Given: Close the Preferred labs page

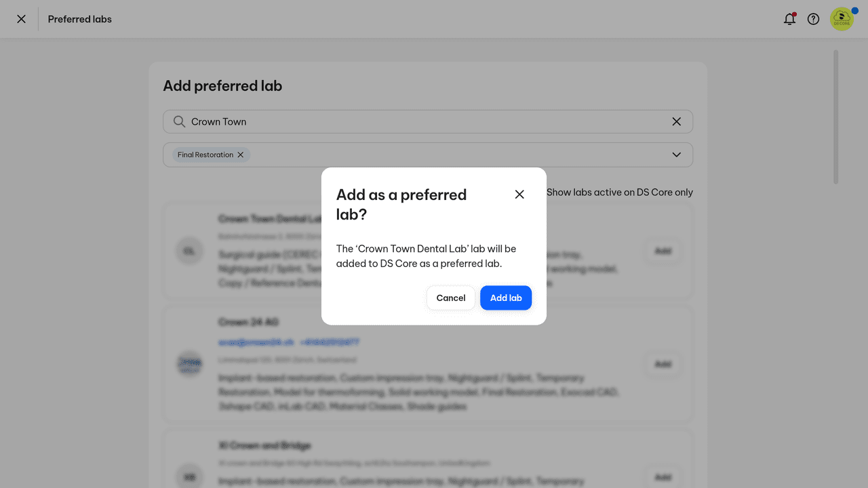Looking at the screenshot, I should (x=22, y=19).
